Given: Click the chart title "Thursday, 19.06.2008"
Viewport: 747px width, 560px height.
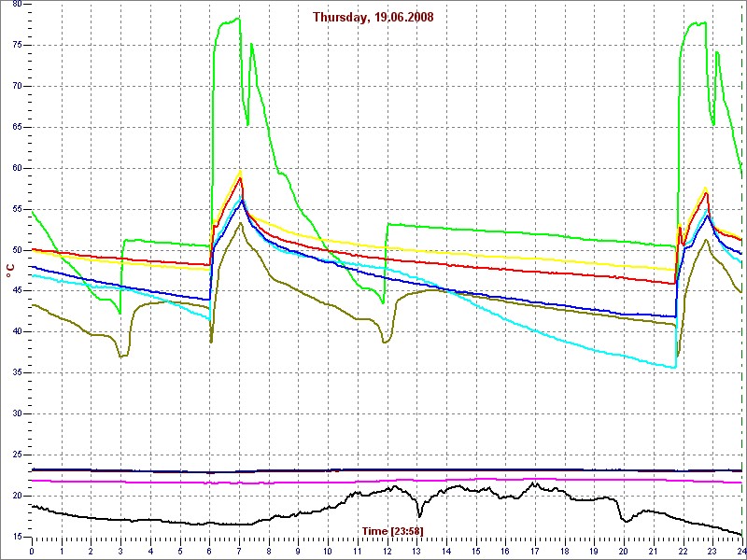Looking at the screenshot, I should click(x=373, y=17).
